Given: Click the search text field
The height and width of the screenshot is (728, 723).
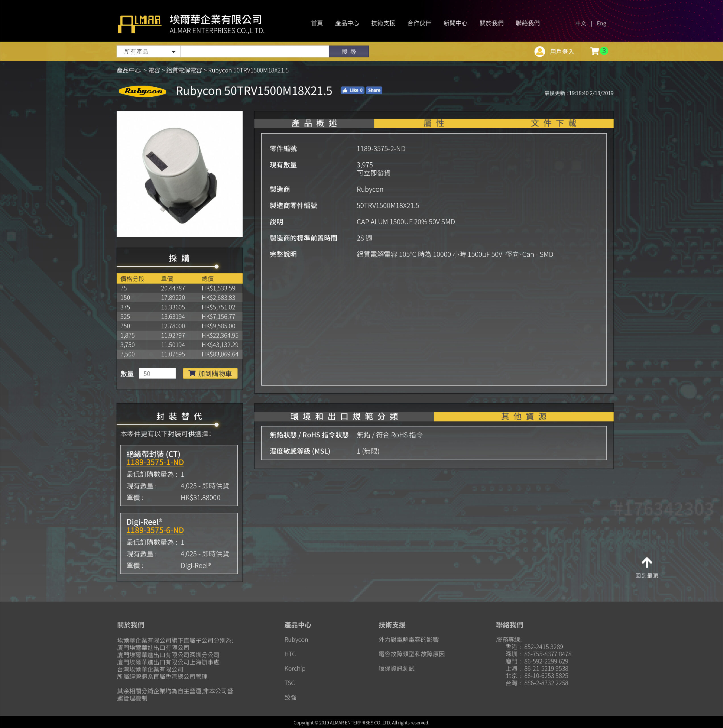Looking at the screenshot, I should point(255,52).
